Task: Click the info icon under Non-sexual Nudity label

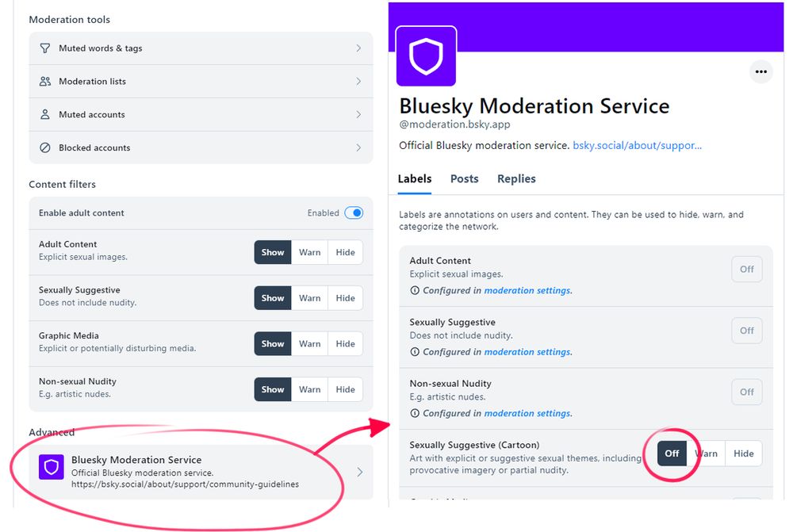Action: point(415,413)
